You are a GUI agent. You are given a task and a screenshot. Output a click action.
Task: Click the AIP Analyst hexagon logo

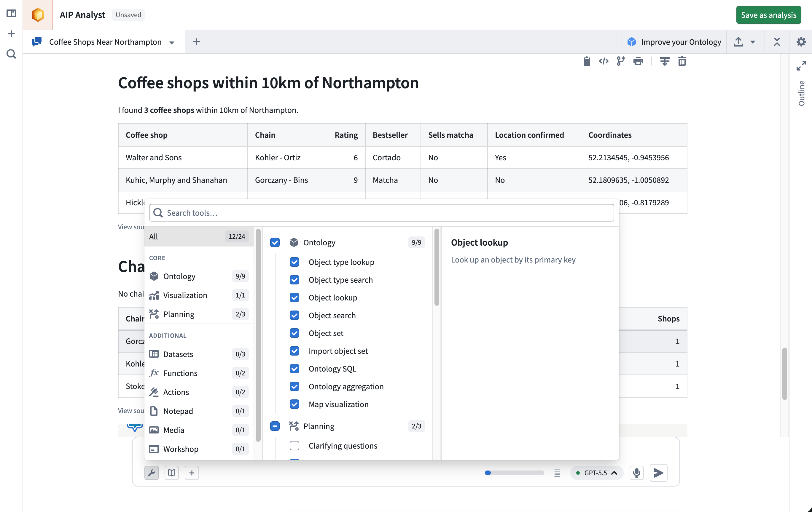tap(38, 15)
